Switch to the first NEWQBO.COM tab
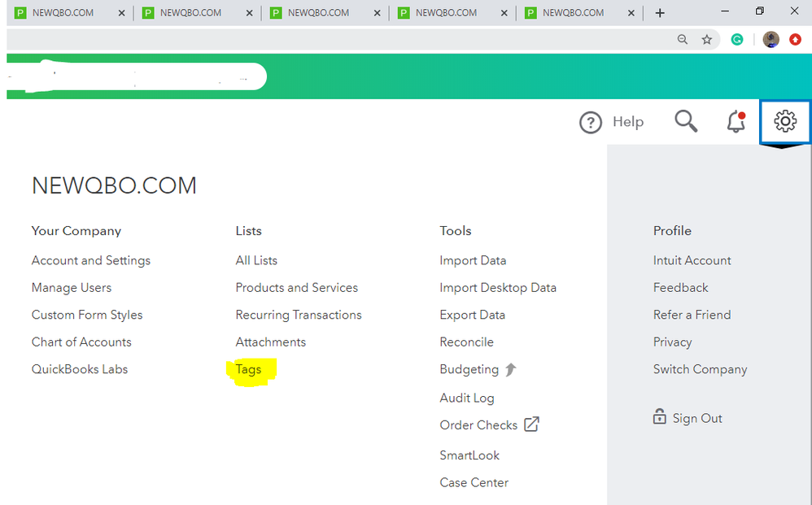Screen dimensions: 812x505 pos(63,13)
